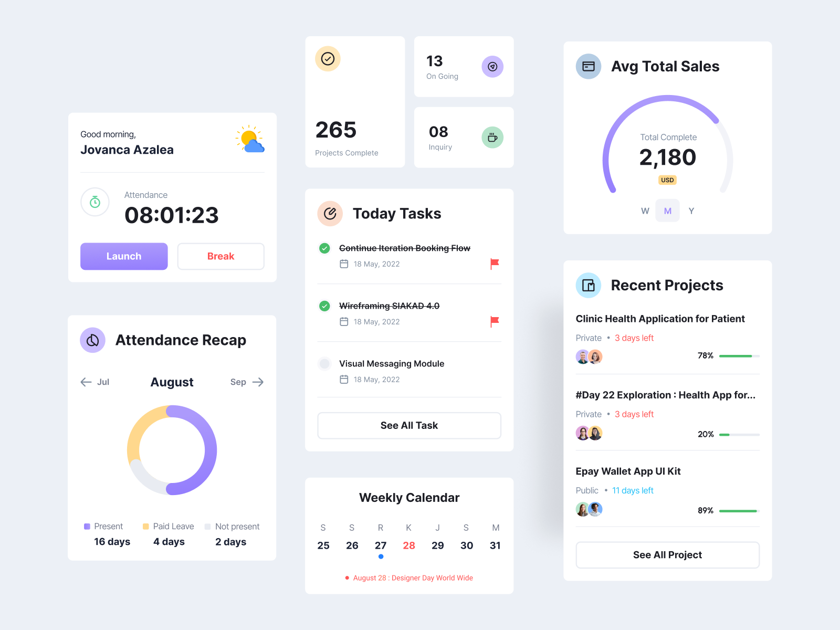
Task: Click the Recent Projects panel icon
Action: pyautogui.click(x=589, y=285)
